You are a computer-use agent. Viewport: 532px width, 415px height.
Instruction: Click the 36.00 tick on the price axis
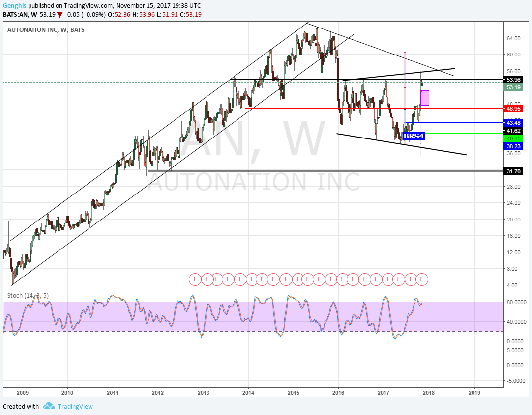coord(513,153)
